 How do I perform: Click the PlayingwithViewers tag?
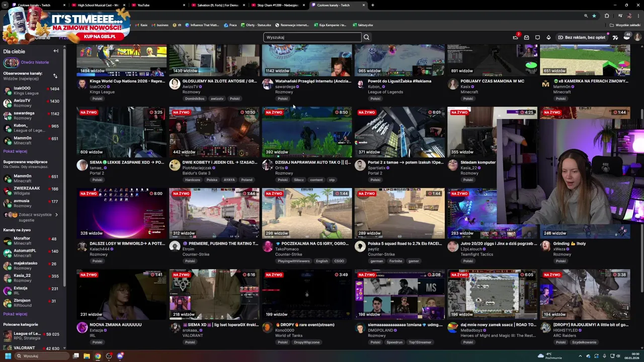(293, 261)
